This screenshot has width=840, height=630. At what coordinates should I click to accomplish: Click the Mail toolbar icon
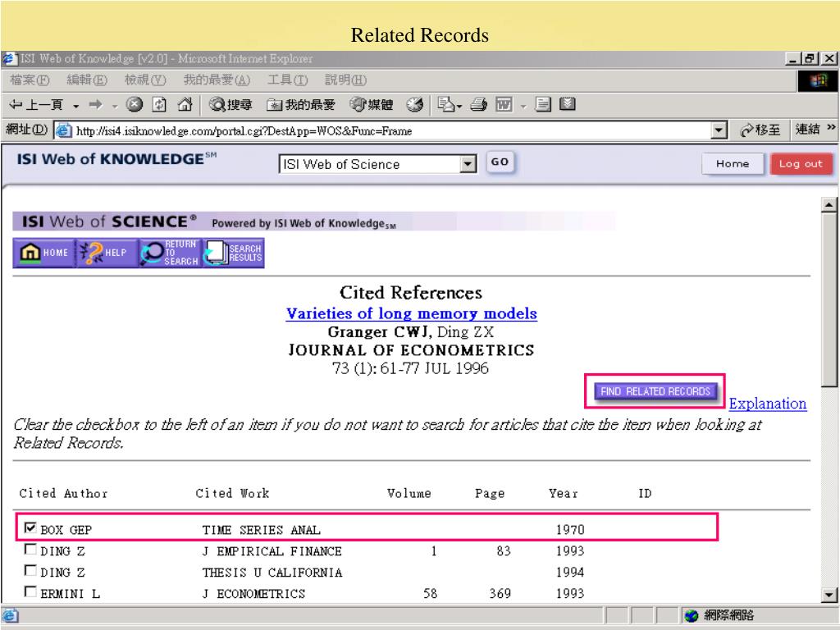(x=445, y=104)
